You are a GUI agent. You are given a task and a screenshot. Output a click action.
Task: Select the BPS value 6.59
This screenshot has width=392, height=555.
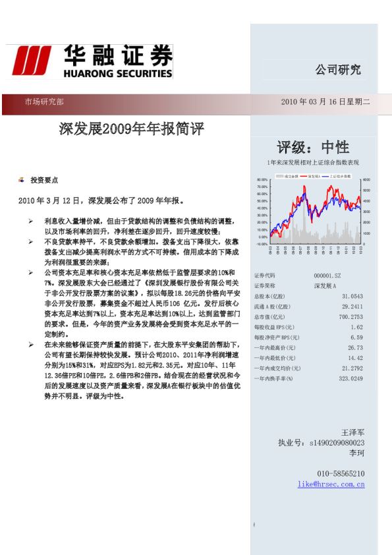point(357,337)
